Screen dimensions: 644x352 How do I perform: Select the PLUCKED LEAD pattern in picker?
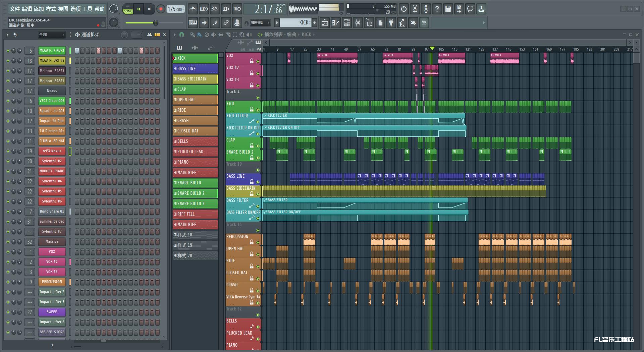(195, 152)
